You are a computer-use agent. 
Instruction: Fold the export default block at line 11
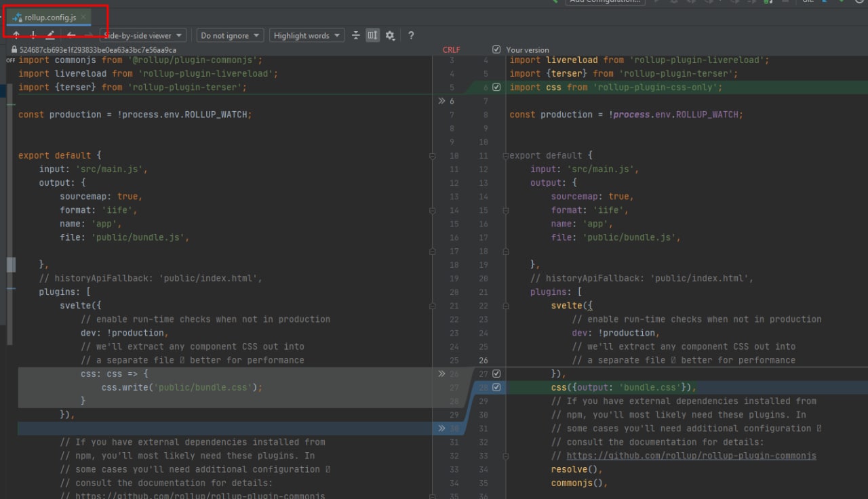[505, 156]
